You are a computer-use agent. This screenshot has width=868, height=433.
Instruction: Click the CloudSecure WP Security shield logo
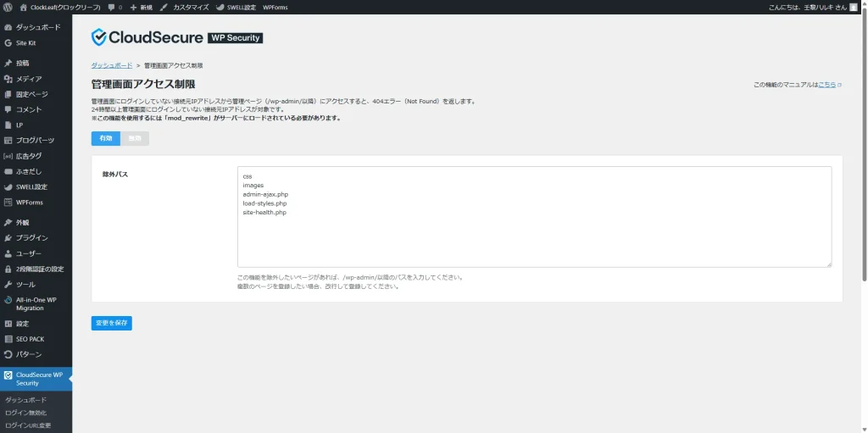click(x=99, y=37)
